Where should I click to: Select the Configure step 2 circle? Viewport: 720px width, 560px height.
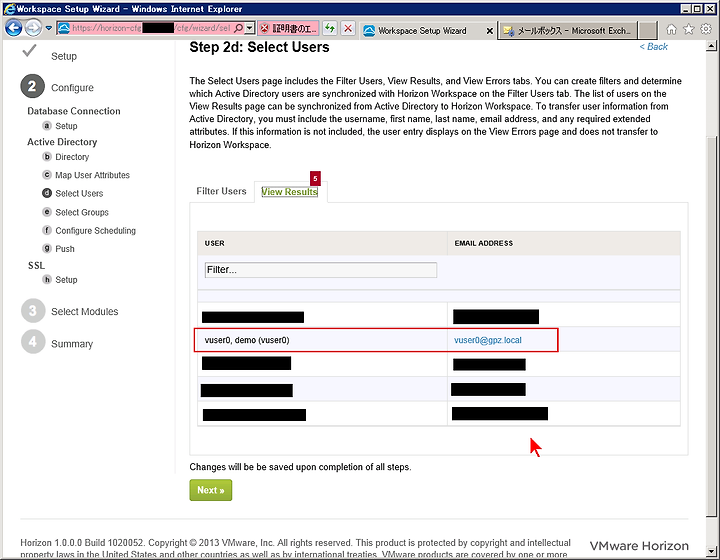[x=32, y=86]
